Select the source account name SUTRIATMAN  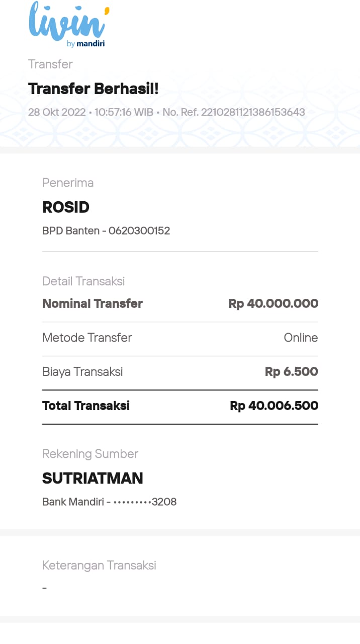[93, 478]
